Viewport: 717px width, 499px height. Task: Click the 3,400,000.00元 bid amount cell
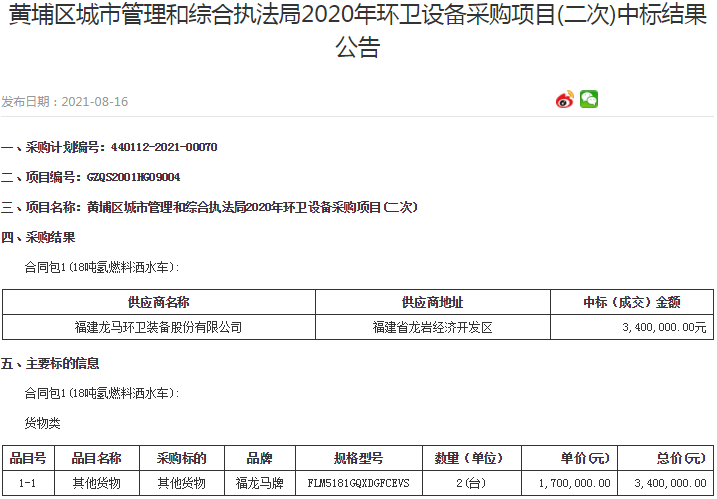(x=664, y=327)
